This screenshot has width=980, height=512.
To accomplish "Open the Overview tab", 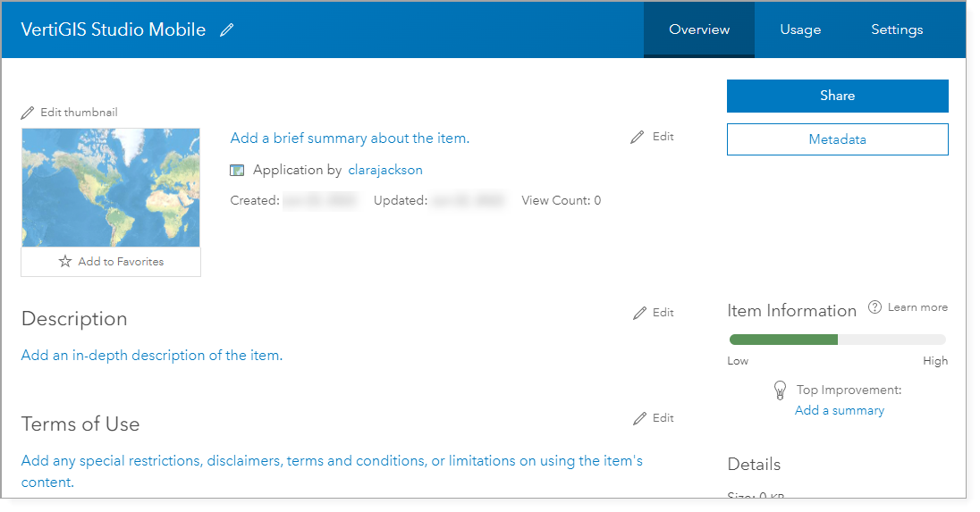I will point(698,29).
